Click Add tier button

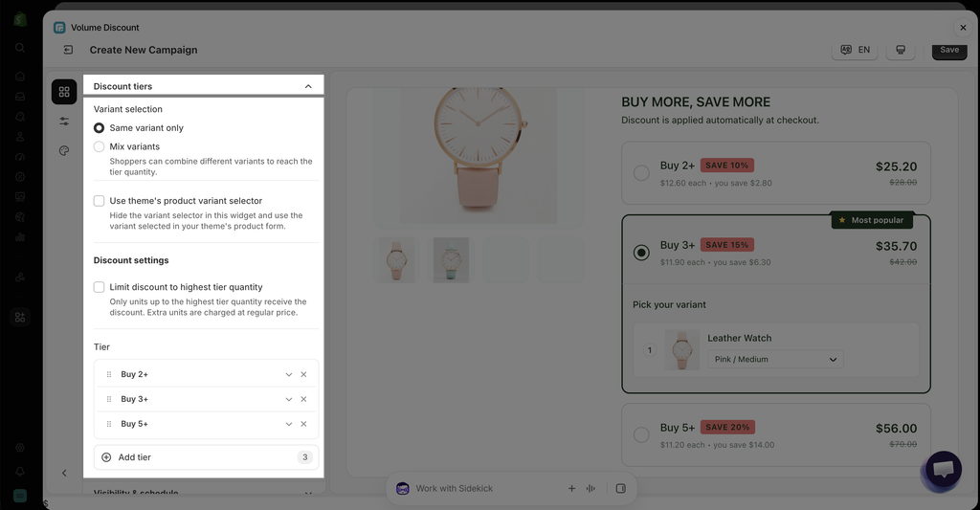click(x=207, y=457)
